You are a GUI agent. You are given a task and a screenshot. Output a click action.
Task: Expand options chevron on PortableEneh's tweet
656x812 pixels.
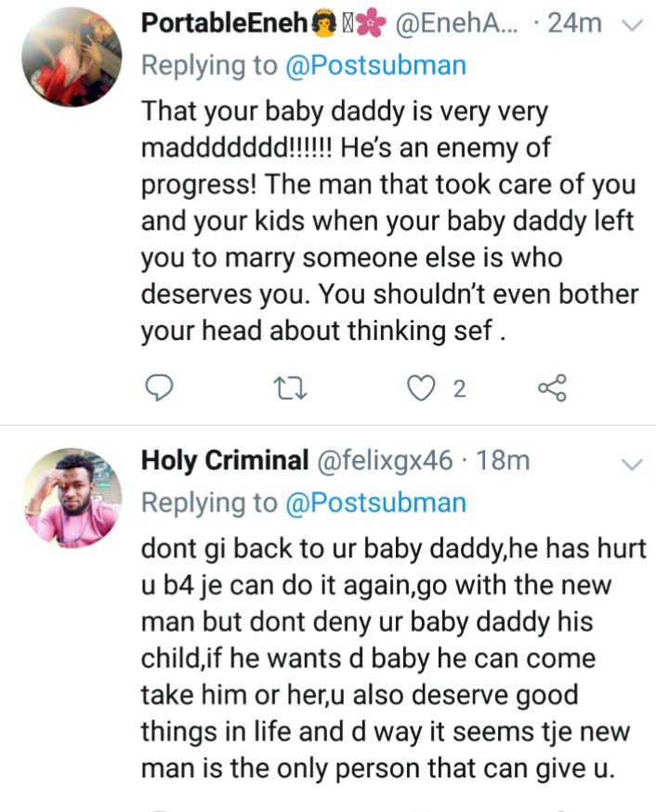click(632, 26)
